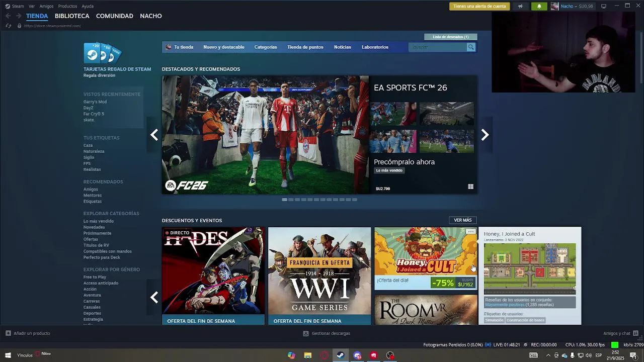
Task: Click the Steam gift cards image
Action: 103,53
